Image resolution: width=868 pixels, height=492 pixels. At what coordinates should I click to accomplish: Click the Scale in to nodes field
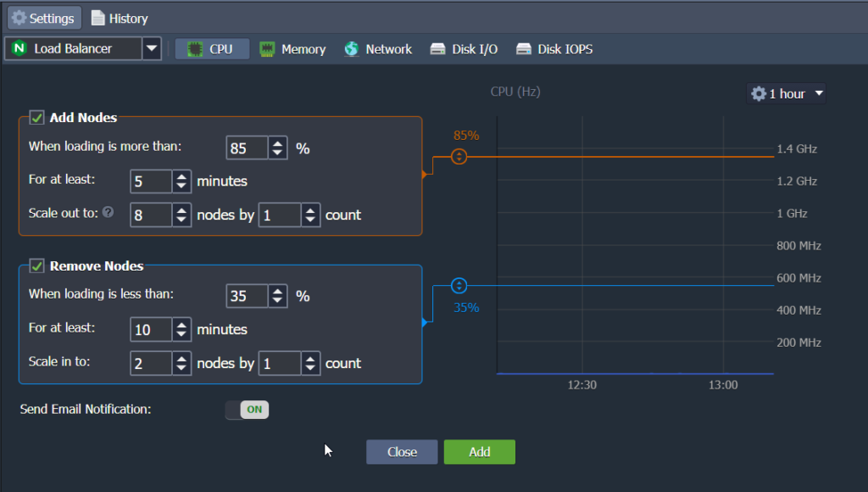point(151,363)
